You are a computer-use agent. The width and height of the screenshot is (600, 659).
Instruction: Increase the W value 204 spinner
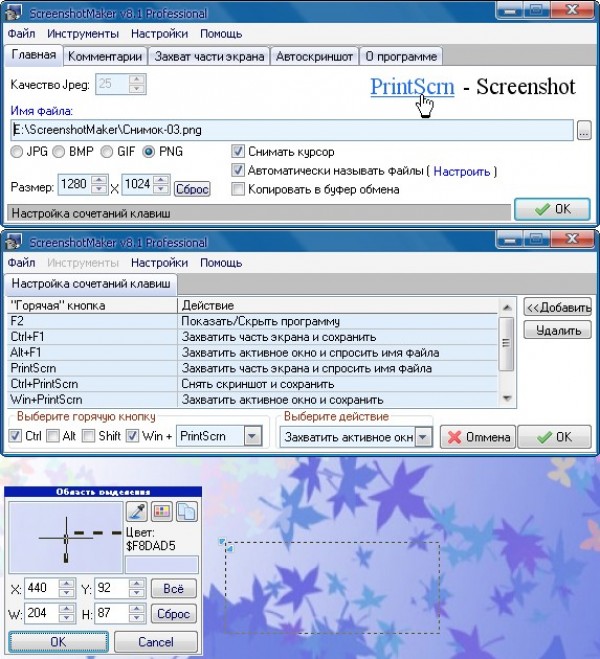pos(67,608)
